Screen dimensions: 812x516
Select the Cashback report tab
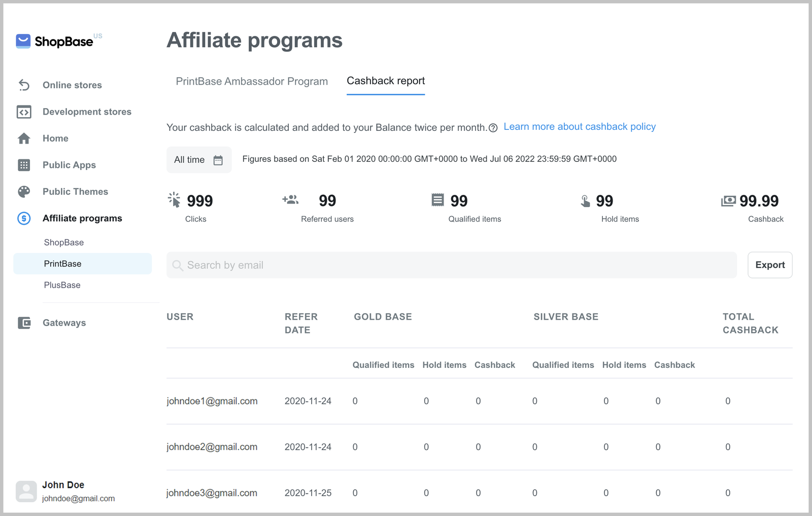(386, 81)
